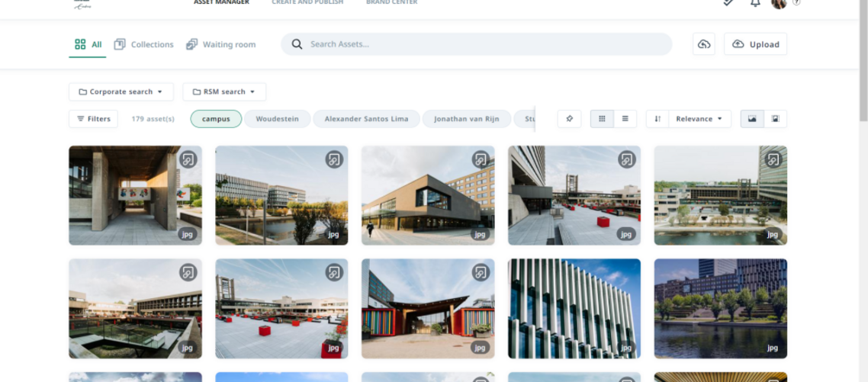Open the dark pavilion building thumbnail

(428, 195)
